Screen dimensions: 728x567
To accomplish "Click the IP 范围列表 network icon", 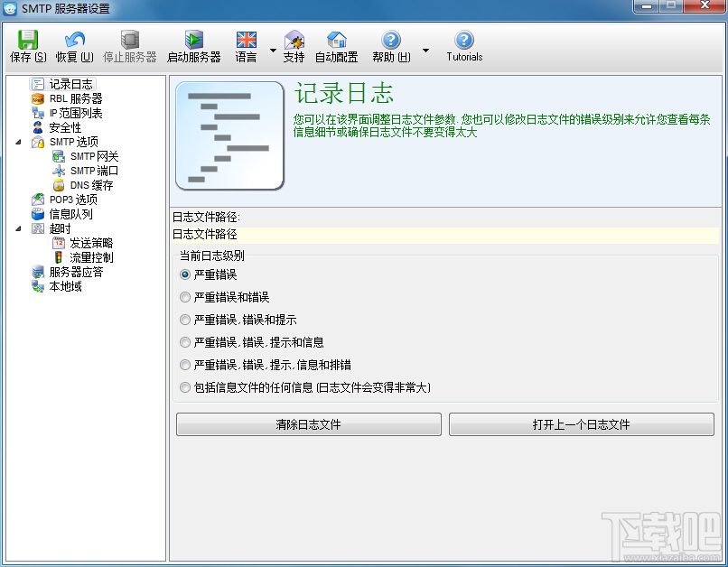I will pos(38,113).
